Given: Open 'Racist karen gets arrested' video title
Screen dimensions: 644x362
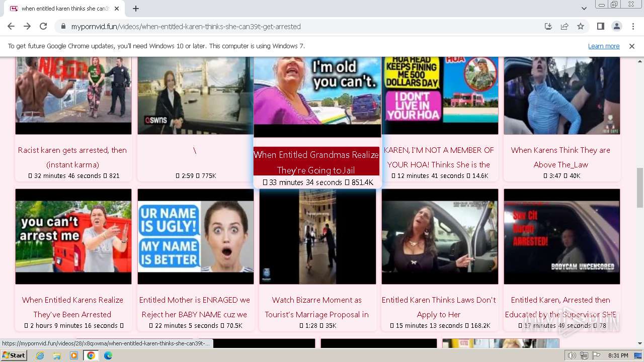Looking at the screenshot, I should click(x=72, y=157).
